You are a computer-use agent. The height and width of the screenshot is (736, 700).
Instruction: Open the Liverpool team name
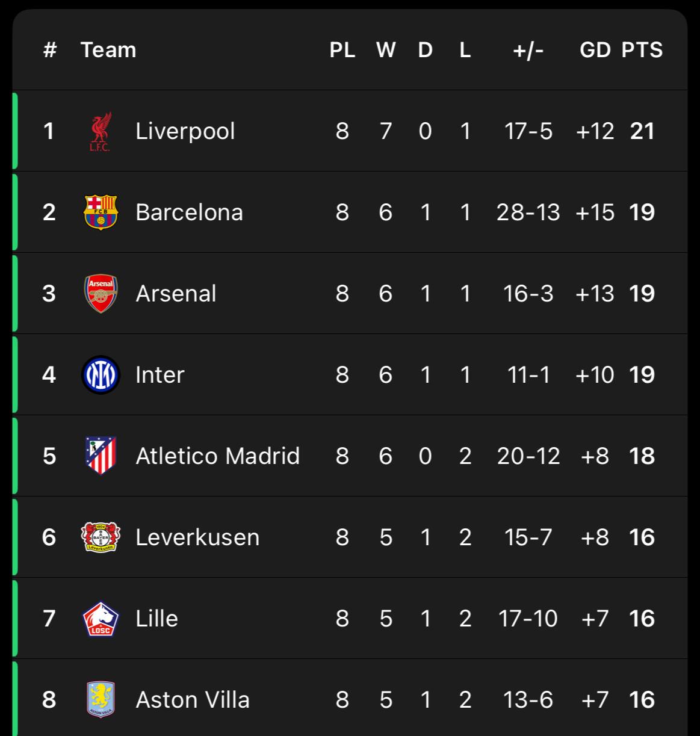tap(185, 131)
